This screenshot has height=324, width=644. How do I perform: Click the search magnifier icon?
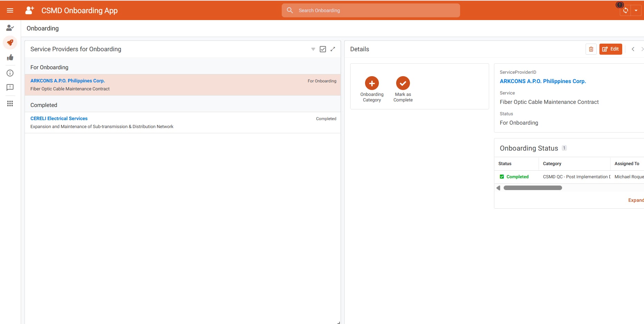pyautogui.click(x=290, y=10)
